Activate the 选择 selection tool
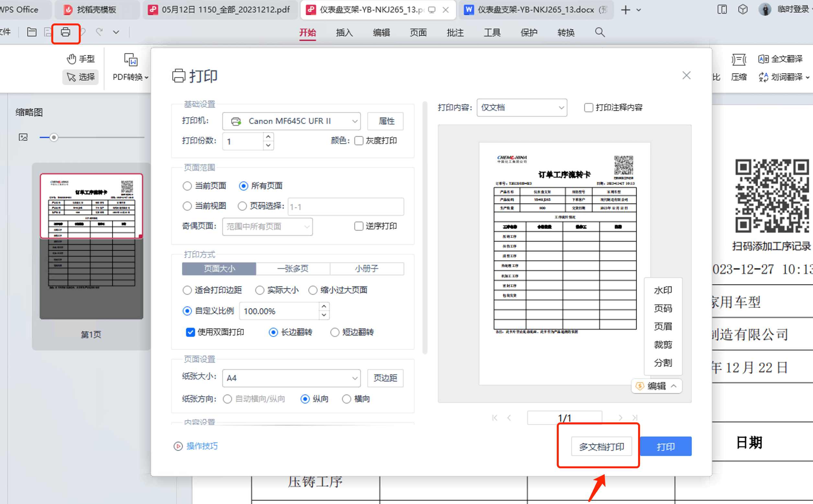Screen dimensions: 813x504 (80, 77)
